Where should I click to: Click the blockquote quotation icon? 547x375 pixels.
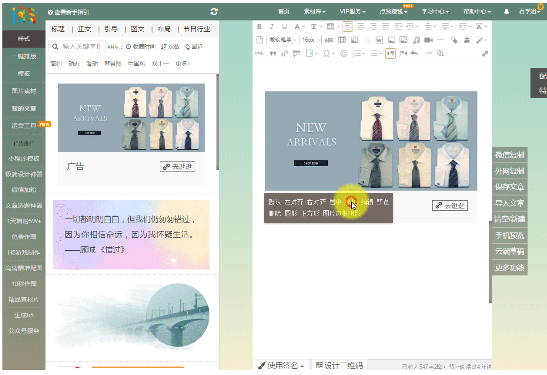tap(273, 53)
